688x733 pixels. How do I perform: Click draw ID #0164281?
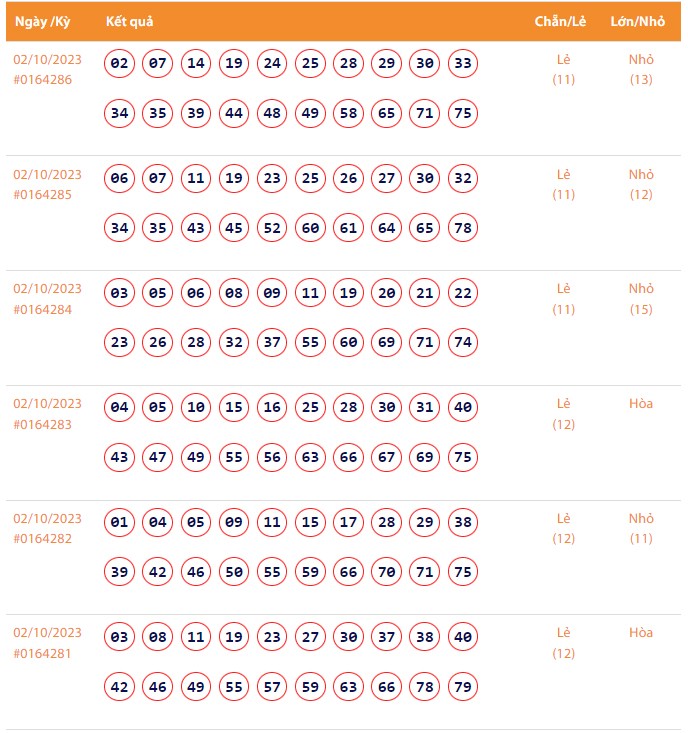click(43, 653)
